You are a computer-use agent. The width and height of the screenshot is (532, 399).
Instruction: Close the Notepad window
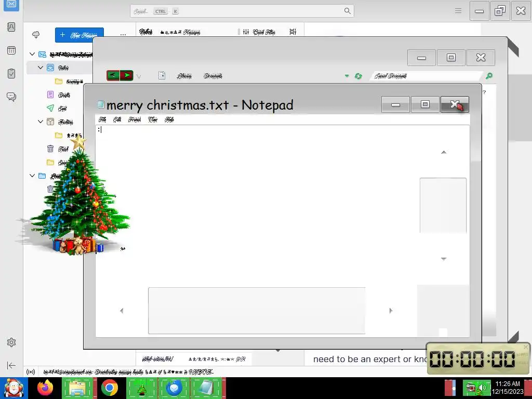[x=455, y=104]
